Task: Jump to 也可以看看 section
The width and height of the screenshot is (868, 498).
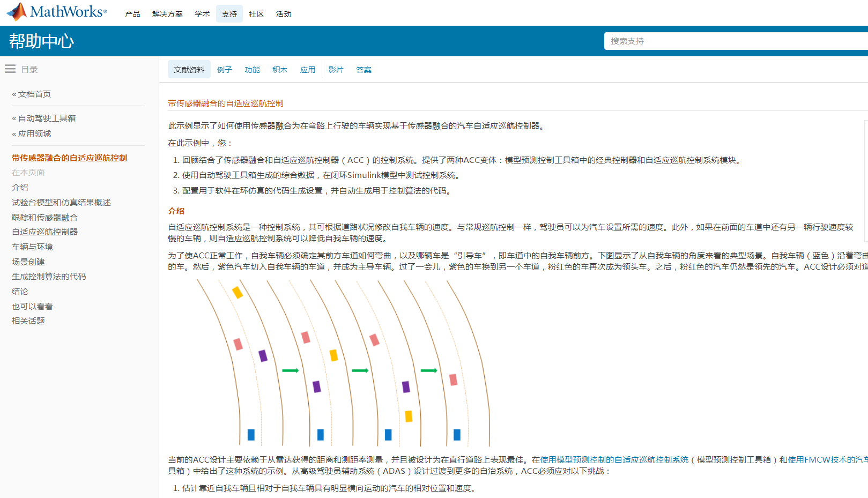Action: (32, 307)
